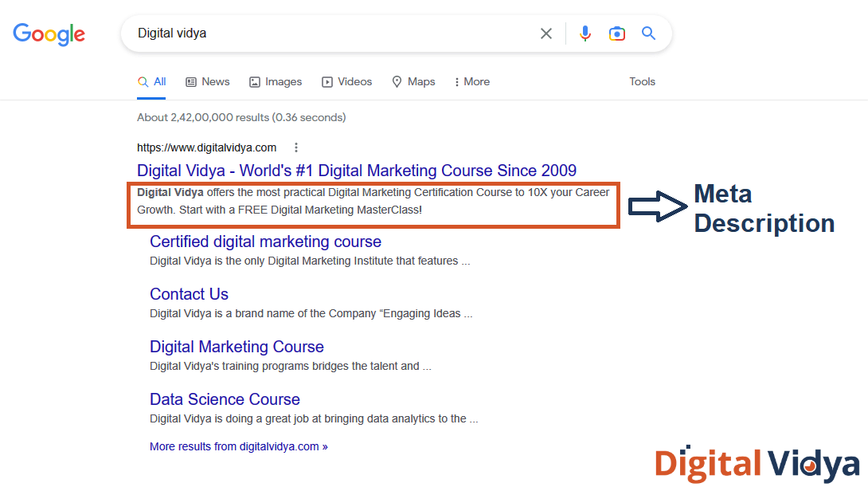Open three-dot menu beside digitalvidya.com URL

click(296, 147)
